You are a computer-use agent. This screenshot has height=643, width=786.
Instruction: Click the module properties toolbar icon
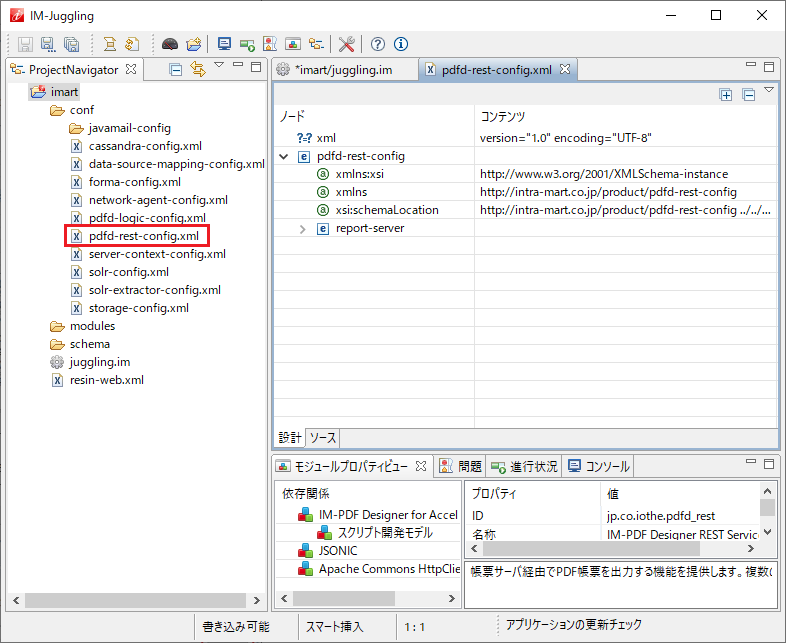click(x=293, y=44)
